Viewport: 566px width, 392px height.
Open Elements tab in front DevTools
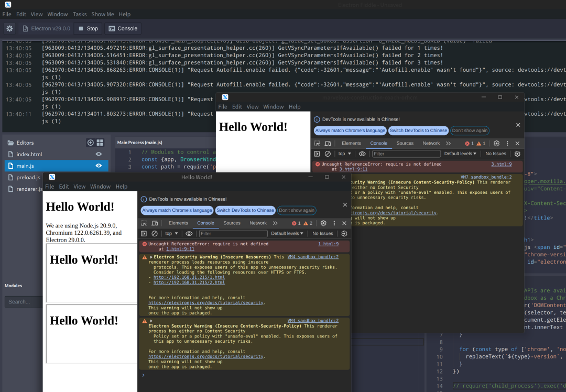click(x=178, y=223)
